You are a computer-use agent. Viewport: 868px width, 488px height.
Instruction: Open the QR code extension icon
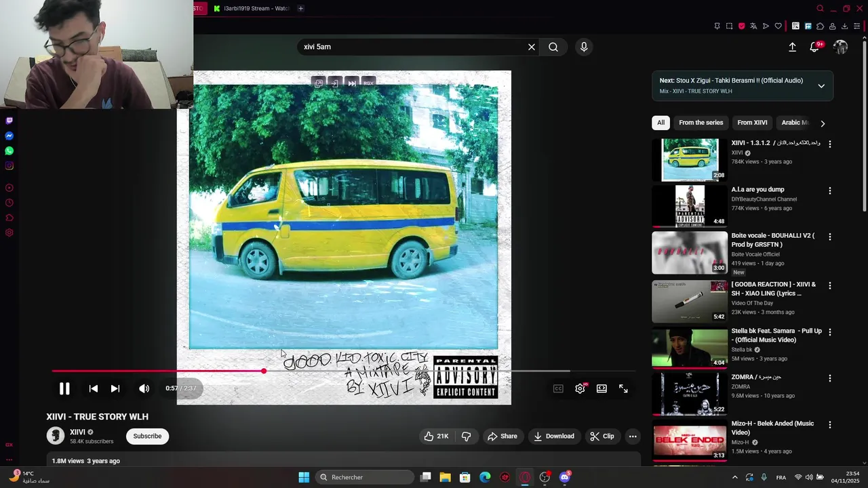click(x=795, y=26)
